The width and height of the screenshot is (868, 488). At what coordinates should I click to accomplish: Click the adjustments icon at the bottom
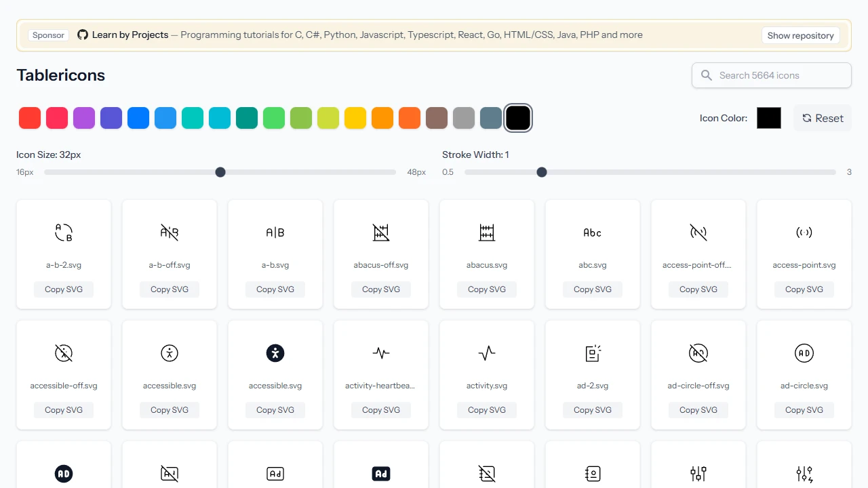click(x=698, y=474)
